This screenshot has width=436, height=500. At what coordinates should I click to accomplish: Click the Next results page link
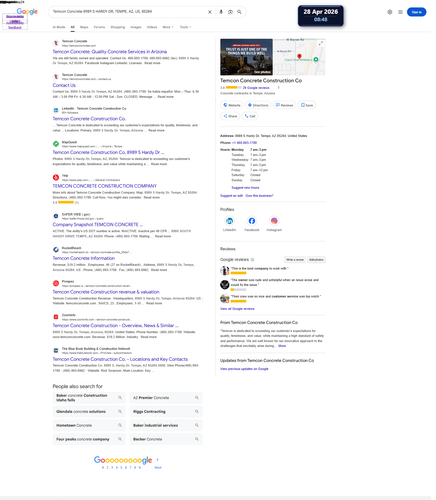coord(158,467)
